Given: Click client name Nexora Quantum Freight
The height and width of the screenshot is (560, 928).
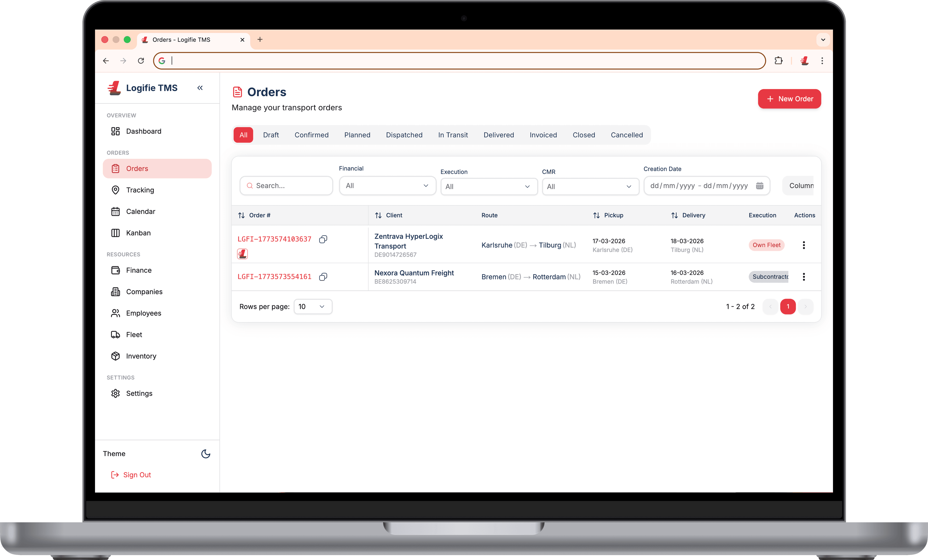Looking at the screenshot, I should coord(414,273).
